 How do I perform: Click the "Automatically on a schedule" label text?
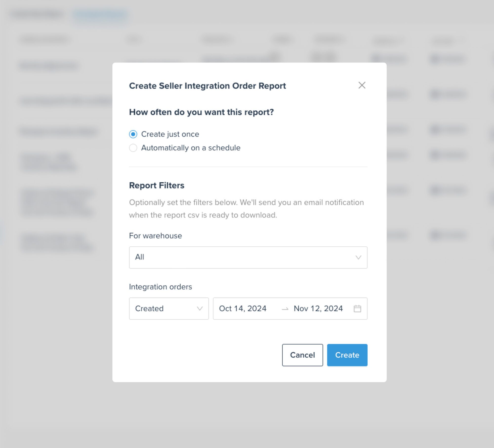coord(191,148)
